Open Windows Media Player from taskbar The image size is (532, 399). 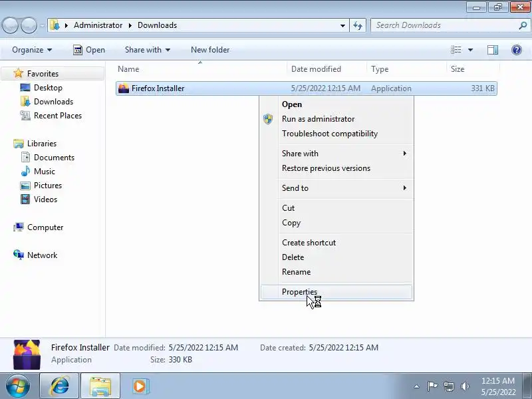(x=140, y=386)
